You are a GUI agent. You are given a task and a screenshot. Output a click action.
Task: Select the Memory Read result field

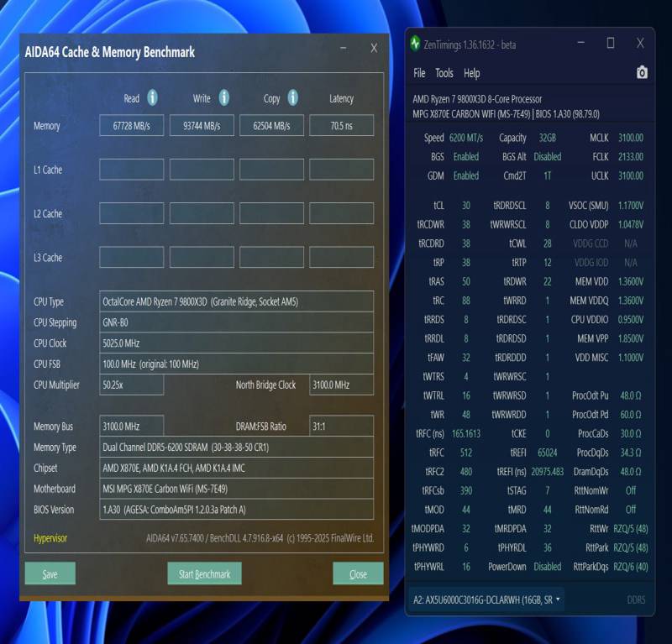pyautogui.click(x=132, y=126)
